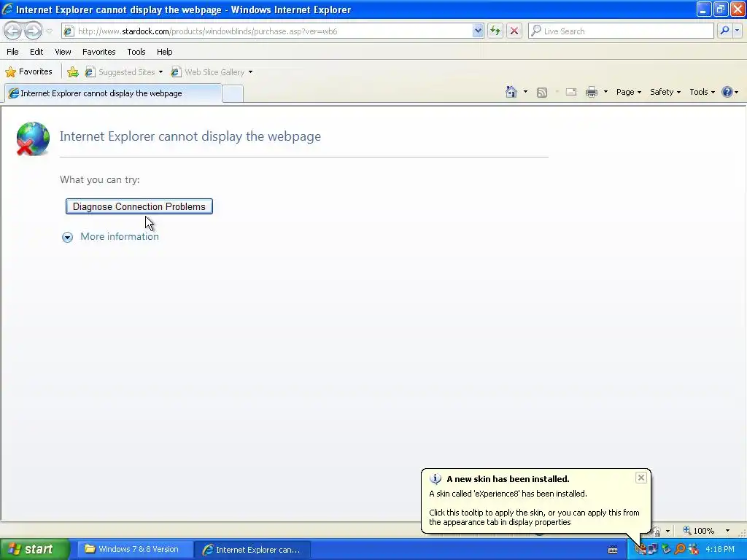Click the messenger tray icon with red X
Image resolution: width=747 pixels, height=560 pixels.
pyautogui.click(x=693, y=550)
